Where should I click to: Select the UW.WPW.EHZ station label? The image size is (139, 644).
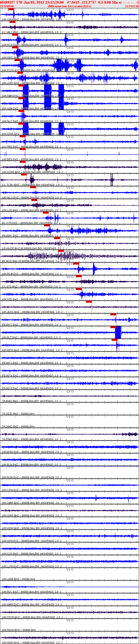[32, 350]
